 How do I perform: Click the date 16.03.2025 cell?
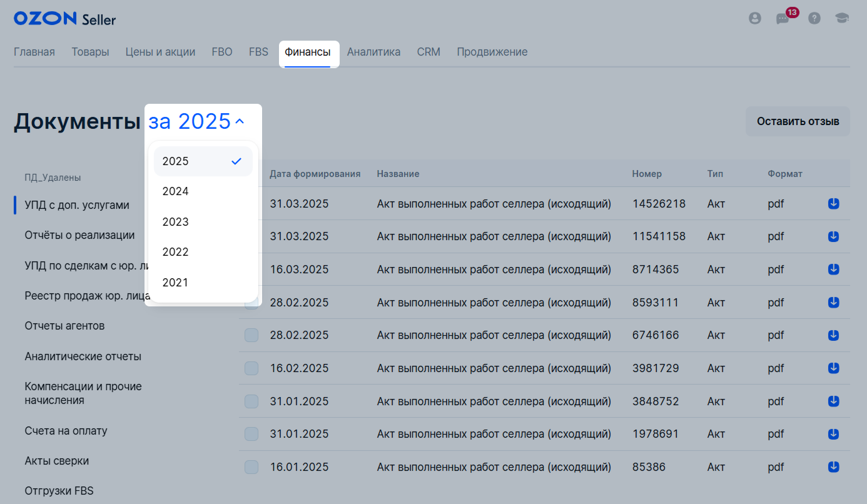pyautogui.click(x=299, y=270)
